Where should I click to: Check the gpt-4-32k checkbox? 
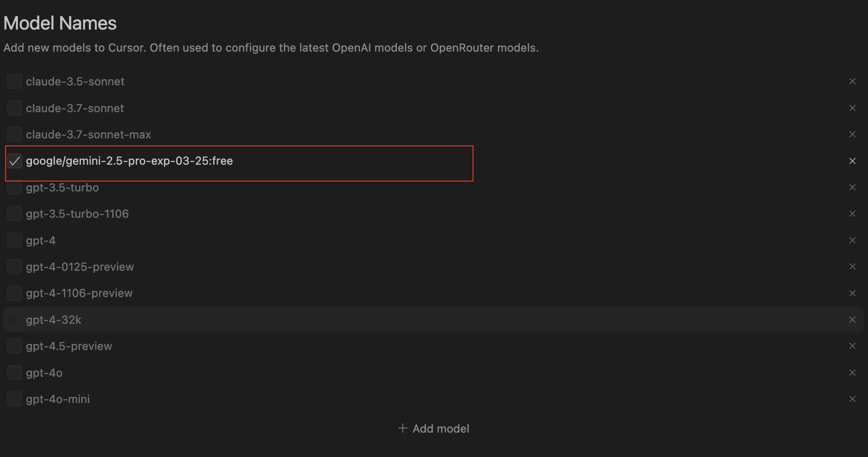coord(15,320)
